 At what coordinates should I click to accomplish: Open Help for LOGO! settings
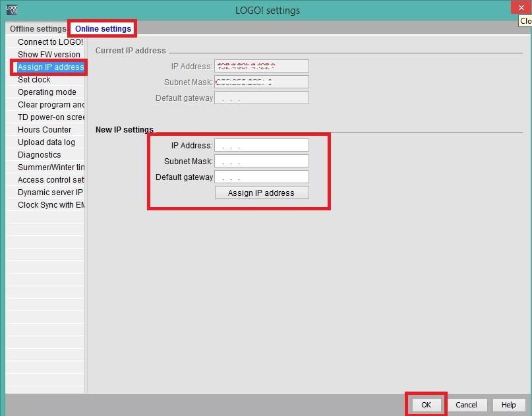508,405
